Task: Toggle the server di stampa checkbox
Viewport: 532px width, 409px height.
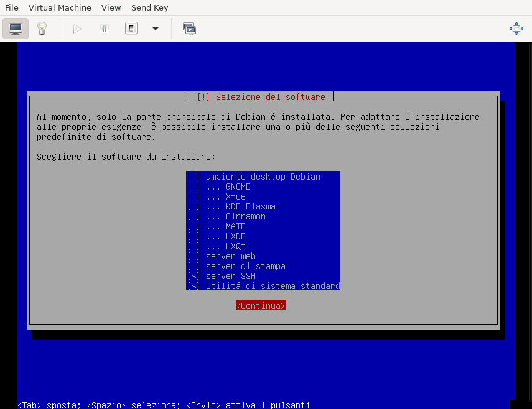Action: pyautogui.click(x=194, y=266)
